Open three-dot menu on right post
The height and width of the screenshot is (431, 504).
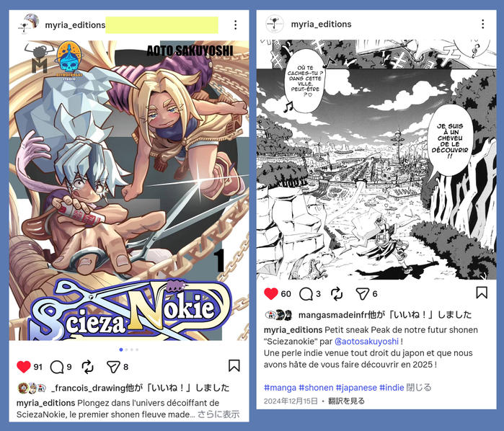pyautogui.click(x=483, y=24)
